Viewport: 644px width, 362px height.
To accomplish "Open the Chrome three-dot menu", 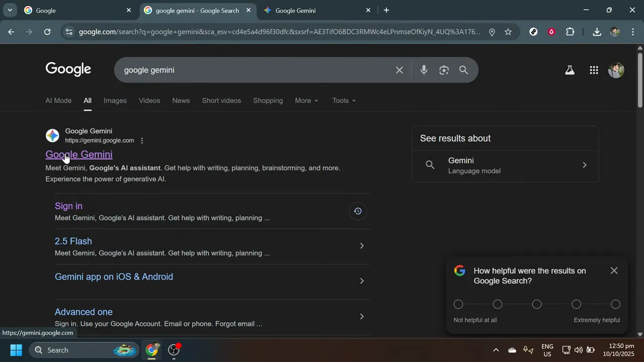I will (633, 32).
